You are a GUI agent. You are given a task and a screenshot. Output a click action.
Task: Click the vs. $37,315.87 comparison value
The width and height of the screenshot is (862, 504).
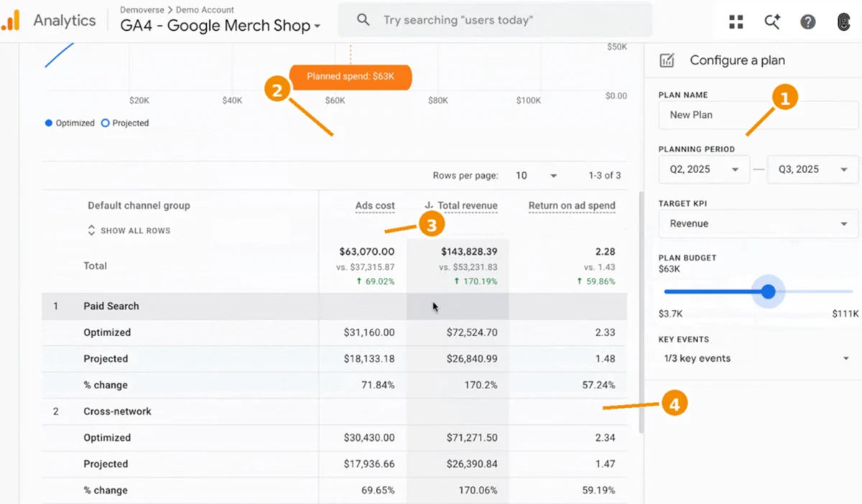(365, 267)
